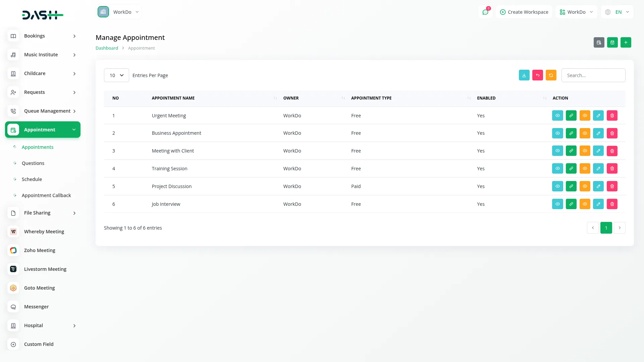Open the Questions submenu item

[x=33, y=163]
